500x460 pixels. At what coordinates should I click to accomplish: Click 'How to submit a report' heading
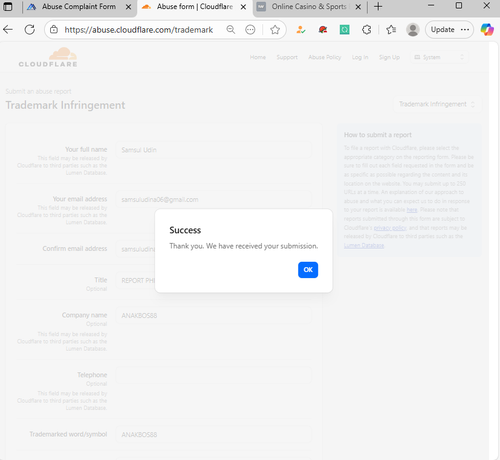tap(378, 135)
